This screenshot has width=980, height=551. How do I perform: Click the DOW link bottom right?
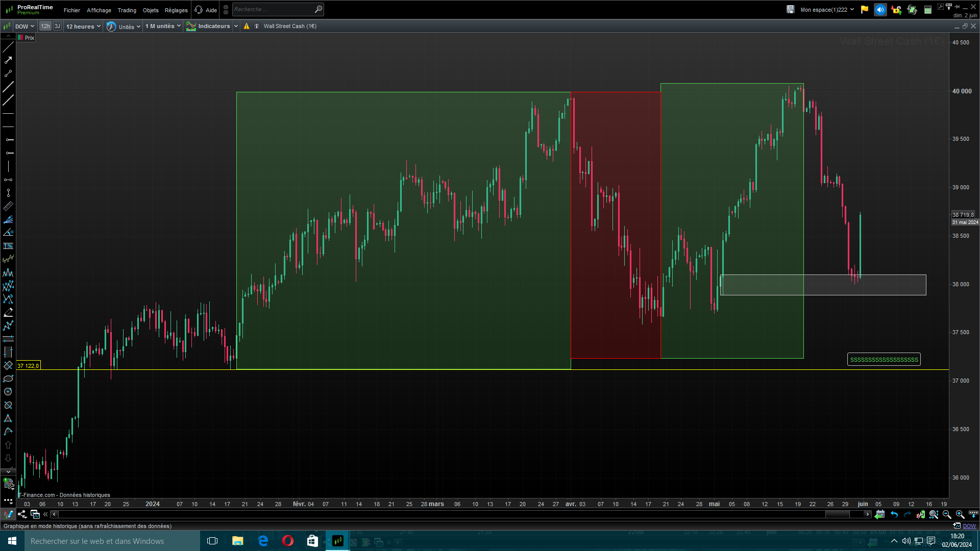(x=969, y=526)
